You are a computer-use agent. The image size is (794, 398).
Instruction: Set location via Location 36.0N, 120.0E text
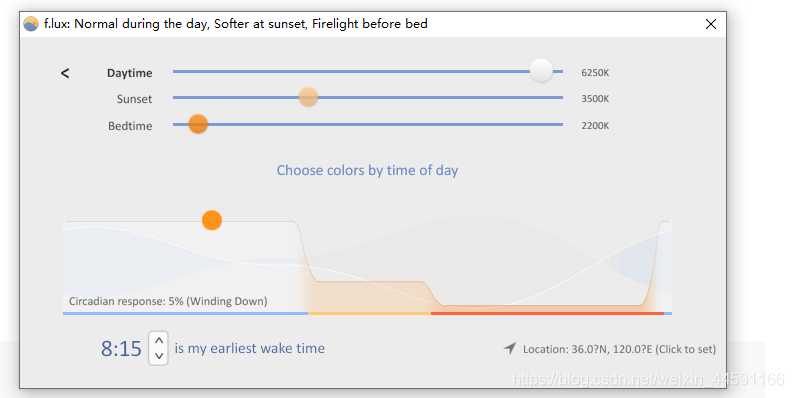click(x=619, y=349)
